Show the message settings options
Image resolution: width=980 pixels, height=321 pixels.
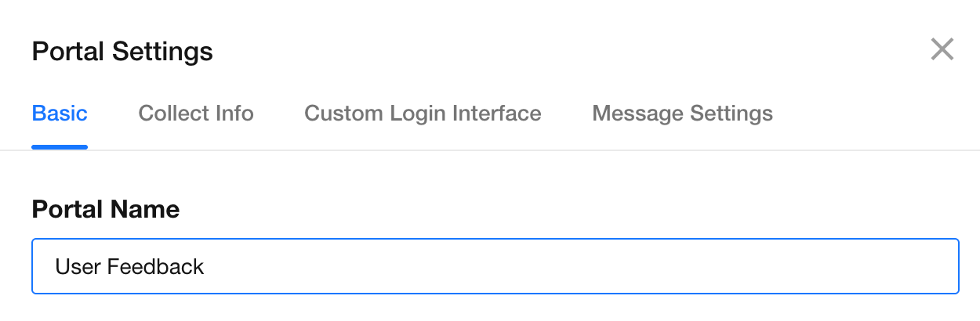coord(682,114)
